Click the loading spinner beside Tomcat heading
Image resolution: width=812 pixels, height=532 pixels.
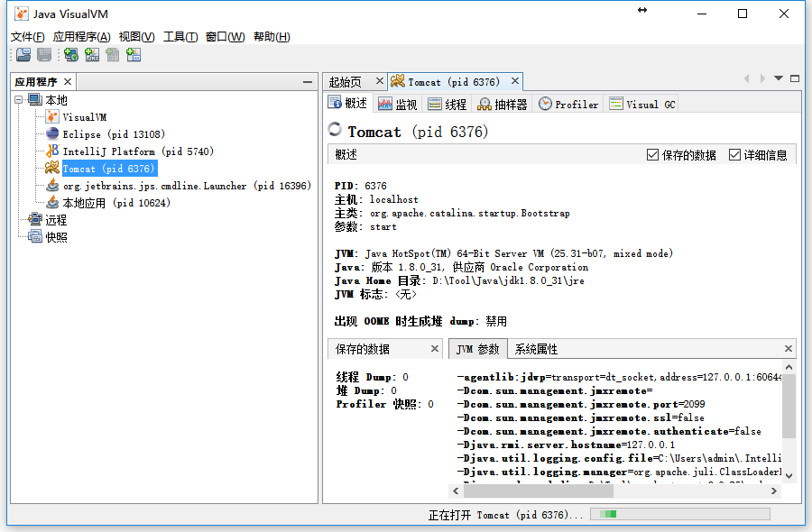point(335,129)
